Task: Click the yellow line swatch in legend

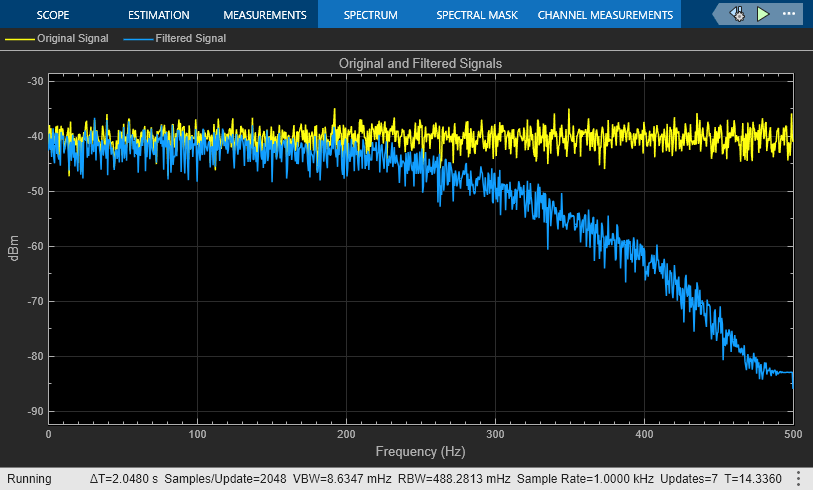Action: tap(20, 38)
